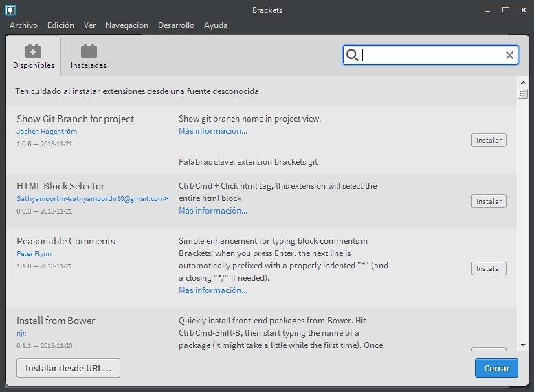Click the scrollbar up arrow
This screenshot has height=392, width=534.
coord(523,82)
